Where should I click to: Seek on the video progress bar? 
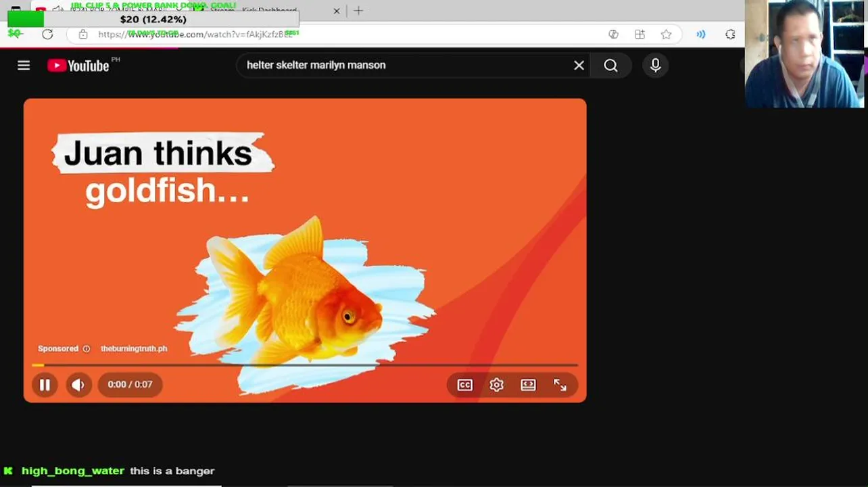305,365
